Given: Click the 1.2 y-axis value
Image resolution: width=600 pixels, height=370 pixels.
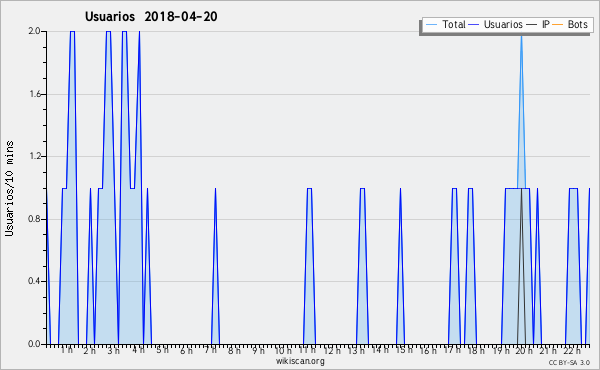Looking at the screenshot, I should click(x=34, y=156).
